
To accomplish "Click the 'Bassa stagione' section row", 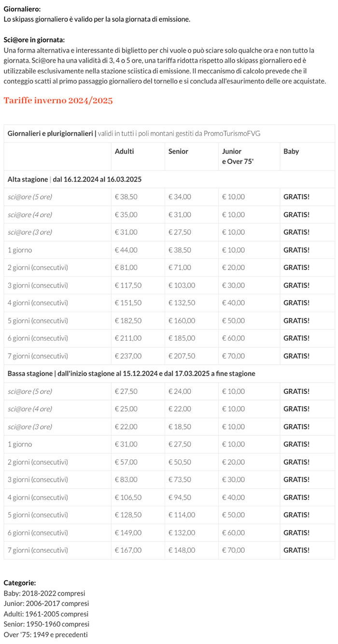I will pos(131,373).
